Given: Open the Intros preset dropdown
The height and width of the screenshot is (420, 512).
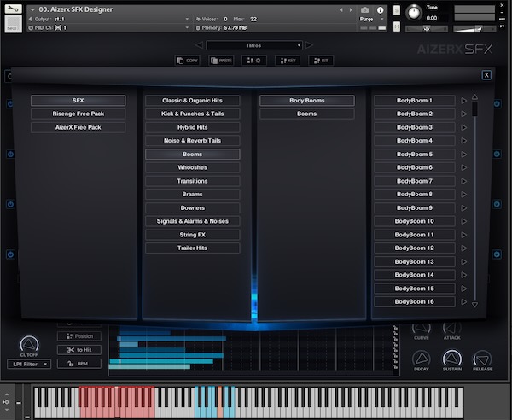Looking at the screenshot, I should point(254,45).
